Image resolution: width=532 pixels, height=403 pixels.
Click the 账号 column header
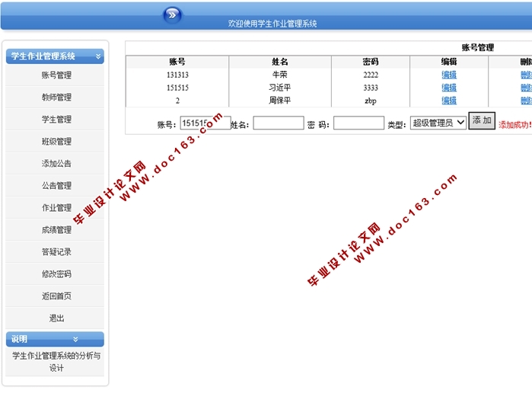[x=177, y=62]
